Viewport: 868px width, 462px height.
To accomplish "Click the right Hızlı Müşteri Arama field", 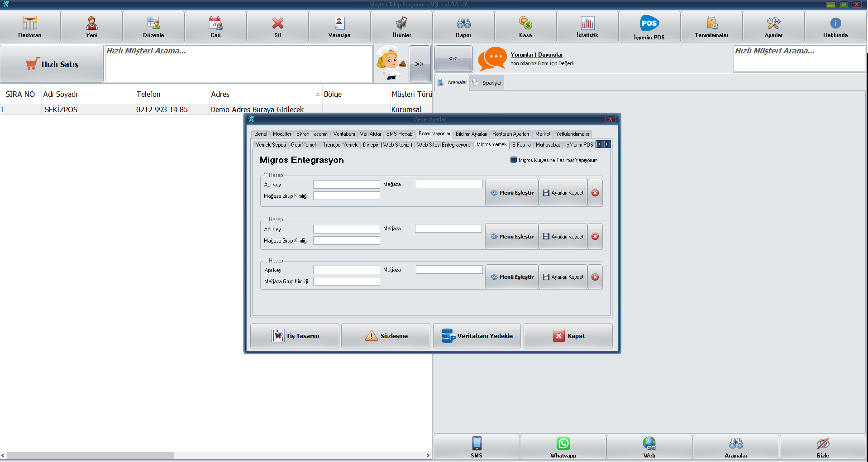I will click(799, 59).
